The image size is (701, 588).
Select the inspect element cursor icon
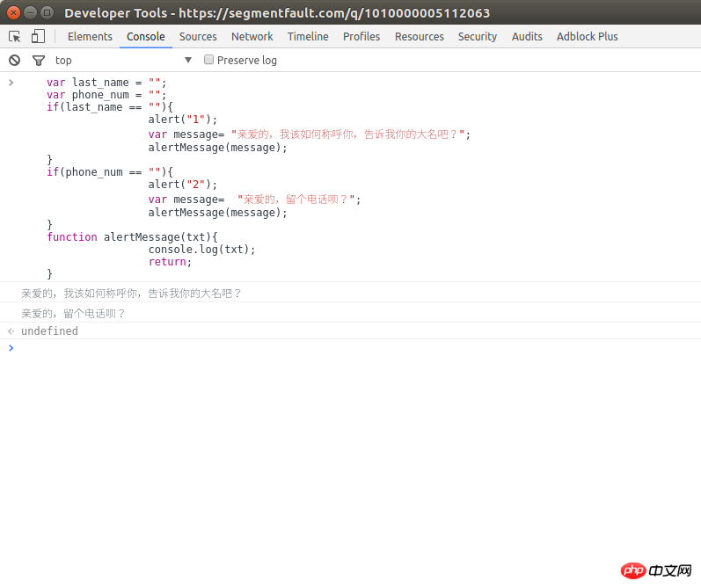coord(15,36)
